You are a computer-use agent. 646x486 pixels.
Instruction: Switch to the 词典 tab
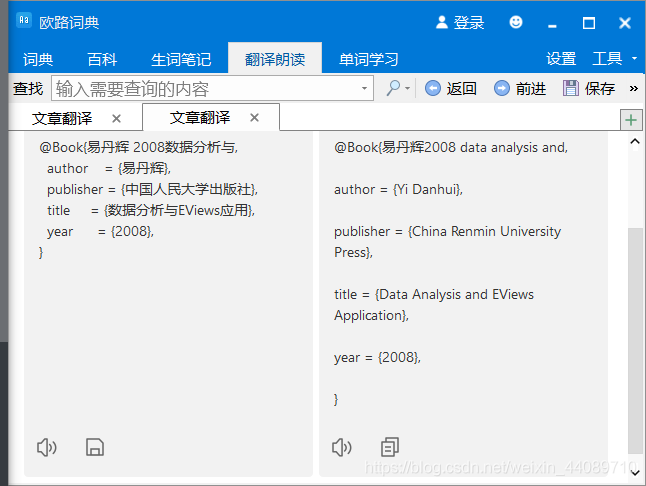pos(38,59)
